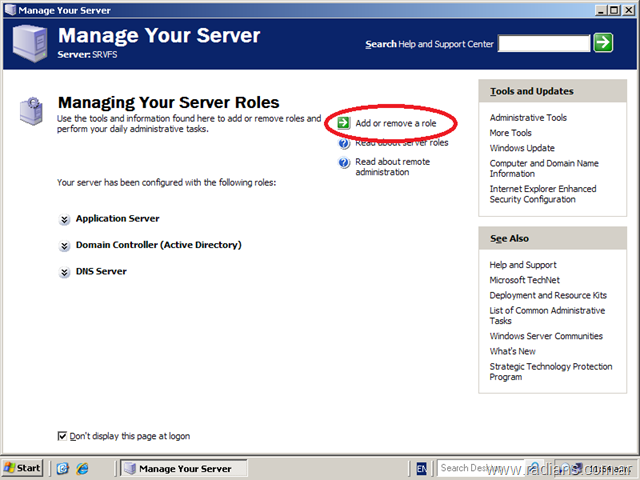Expand the DNS Server role section
Image resolution: width=640 pixels, height=480 pixels.
(x=64, y=272)
